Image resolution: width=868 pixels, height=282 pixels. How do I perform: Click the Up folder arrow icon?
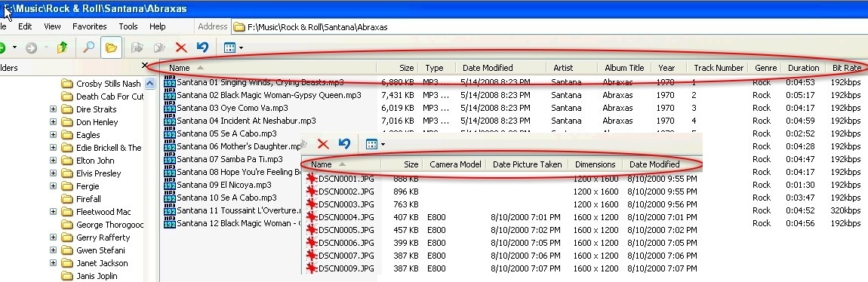click(x=62, y=48)
